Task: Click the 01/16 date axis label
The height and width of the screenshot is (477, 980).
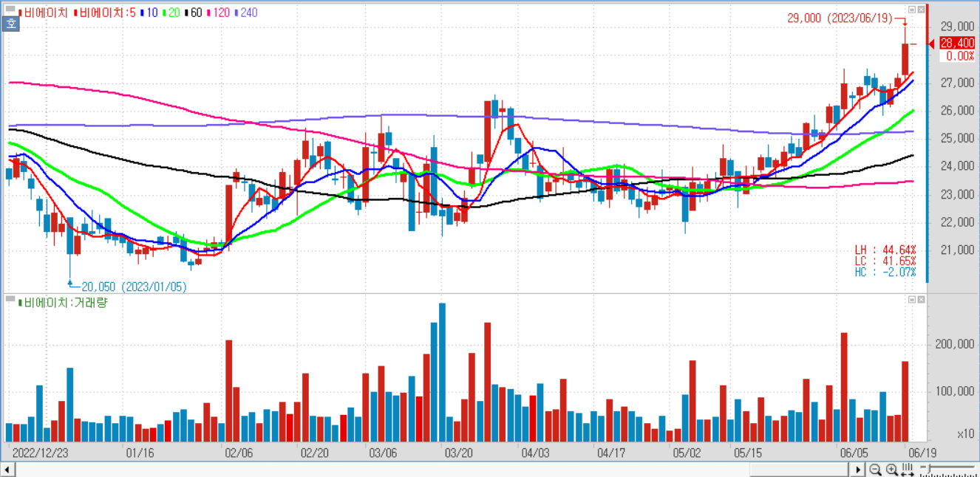Action: [140, 452]
